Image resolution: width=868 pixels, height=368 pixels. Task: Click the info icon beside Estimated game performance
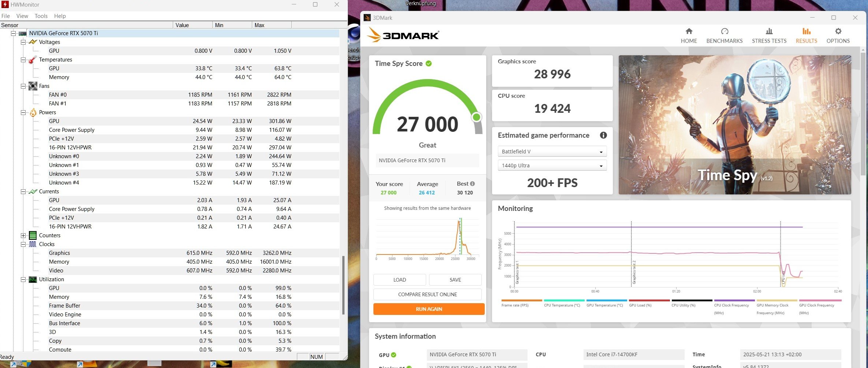coord(603,135)
